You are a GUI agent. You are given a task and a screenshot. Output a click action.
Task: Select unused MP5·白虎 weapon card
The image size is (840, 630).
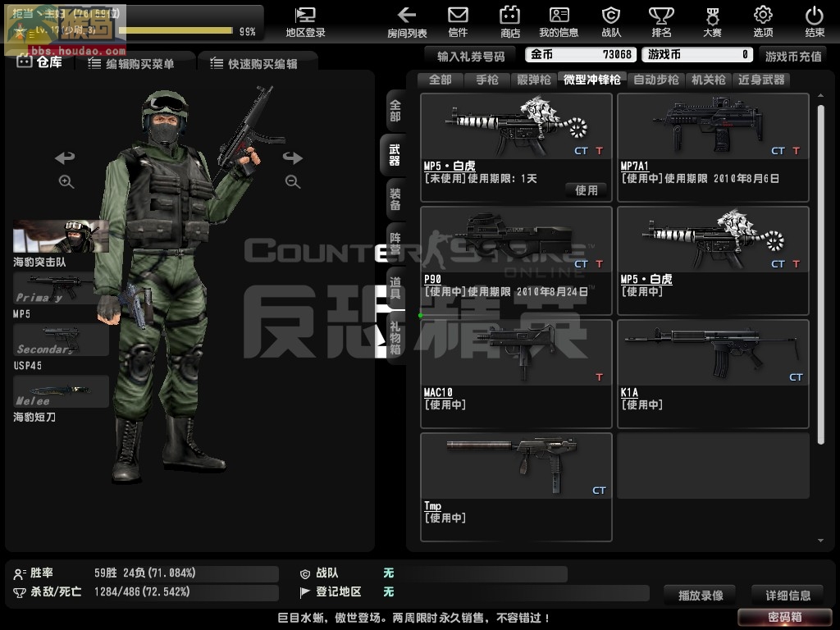coord(517,148)
